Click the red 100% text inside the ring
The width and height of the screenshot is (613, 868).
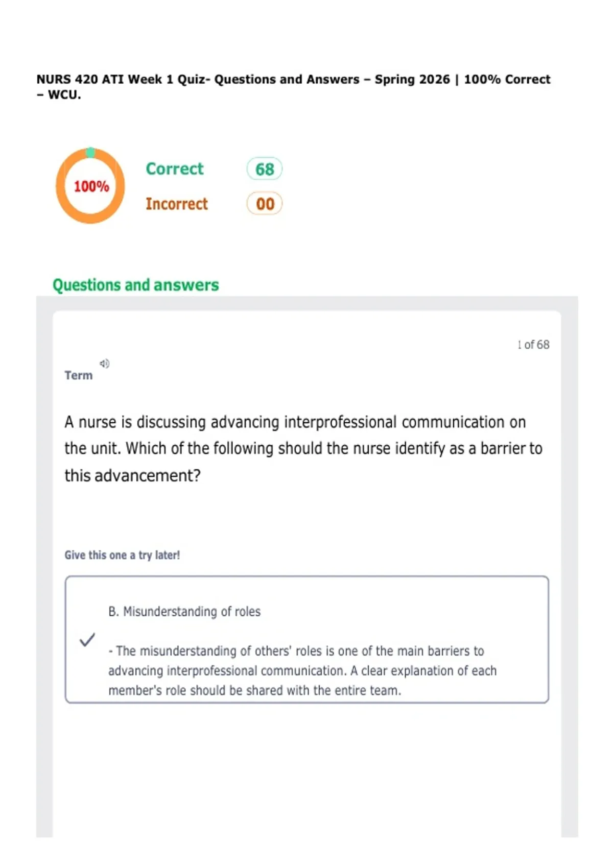(91, 186)
